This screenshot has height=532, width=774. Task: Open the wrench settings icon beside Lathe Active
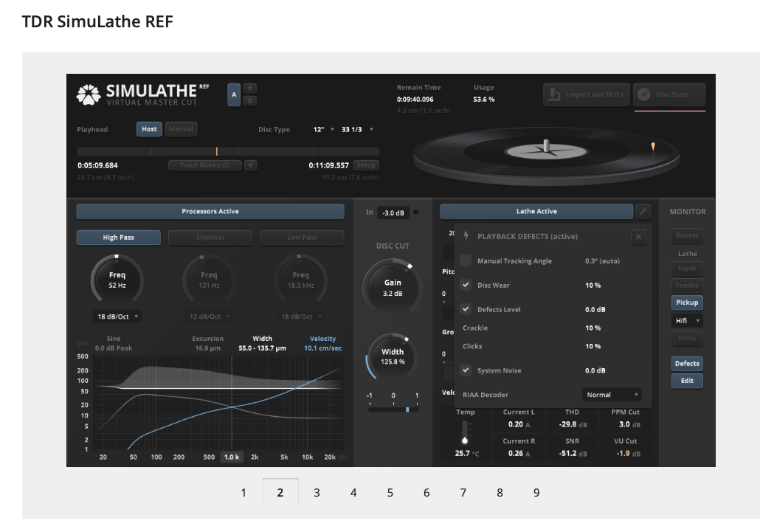tap(643, 211)
